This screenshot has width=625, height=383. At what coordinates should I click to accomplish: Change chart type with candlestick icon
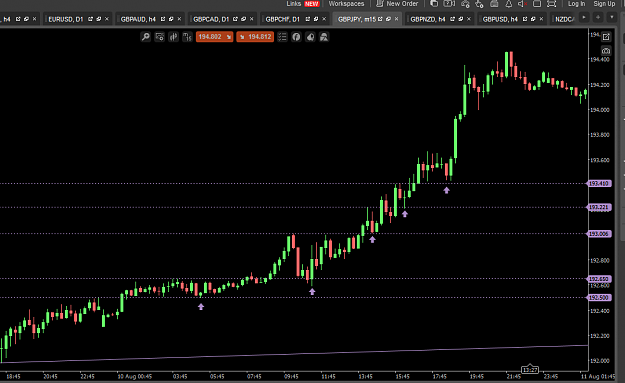173,37
